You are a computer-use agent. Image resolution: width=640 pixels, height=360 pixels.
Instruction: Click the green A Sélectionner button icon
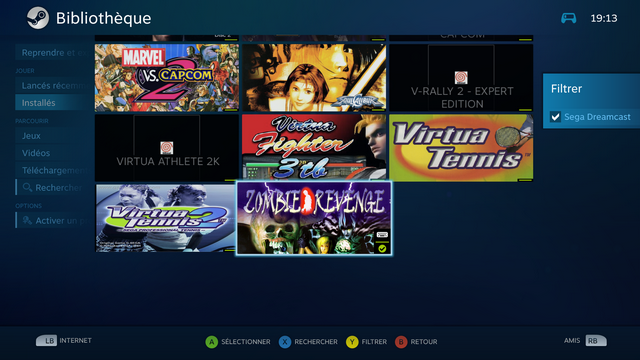click(x=211, y=342)
